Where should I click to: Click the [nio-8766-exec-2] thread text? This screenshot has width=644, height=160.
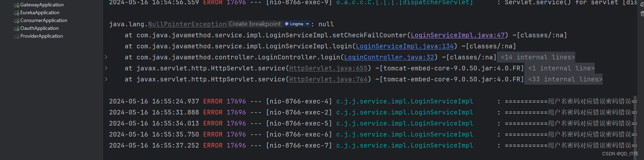[299, 112]
